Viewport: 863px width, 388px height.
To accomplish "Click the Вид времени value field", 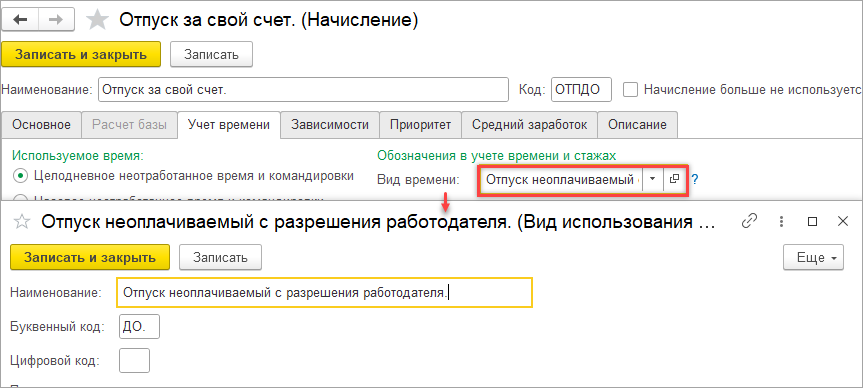I will (x=561, y=179).
